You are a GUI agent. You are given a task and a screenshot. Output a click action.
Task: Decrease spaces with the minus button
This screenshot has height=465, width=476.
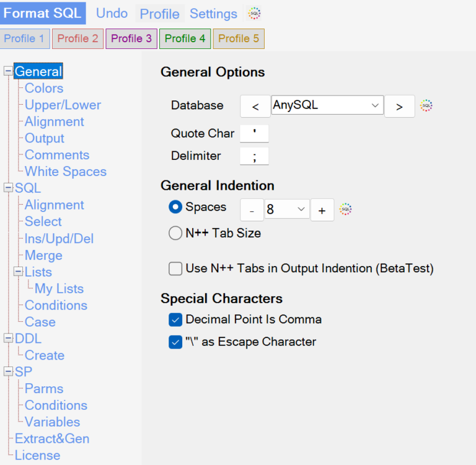[x=252, y=210]
